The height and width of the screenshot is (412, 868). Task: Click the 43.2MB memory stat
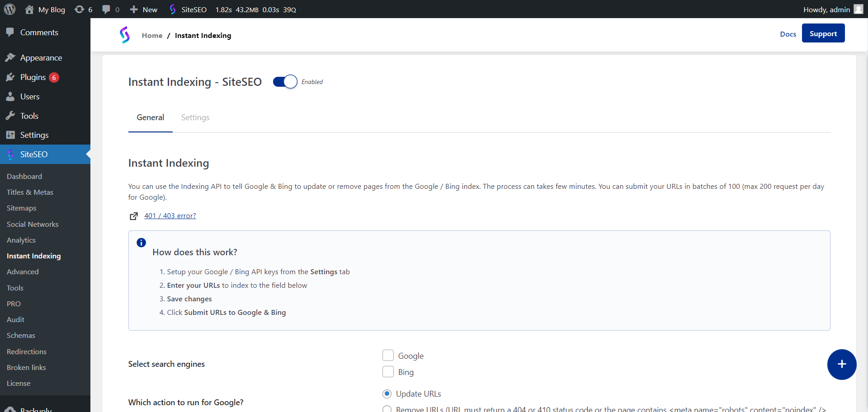247,9
